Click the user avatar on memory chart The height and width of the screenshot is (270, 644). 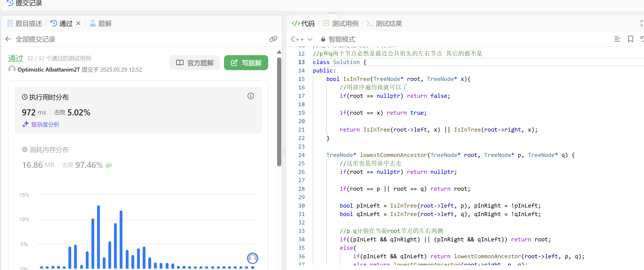pyautogui.click(x=252, y=258)
